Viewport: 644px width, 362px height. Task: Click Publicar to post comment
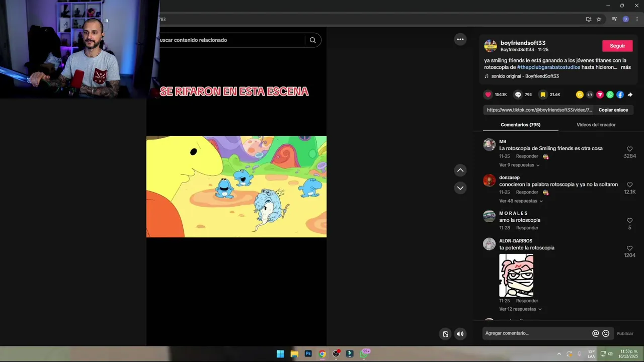click(x=625, y=333)
